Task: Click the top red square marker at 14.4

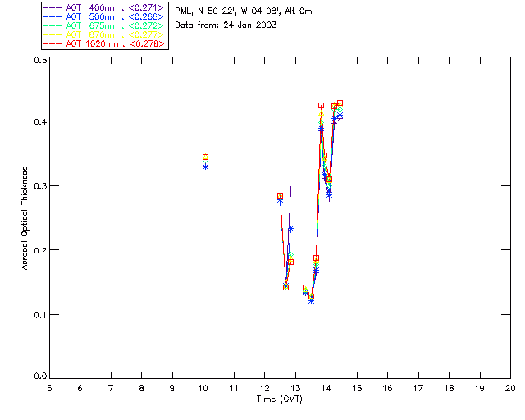Action: tap(340, 103)
